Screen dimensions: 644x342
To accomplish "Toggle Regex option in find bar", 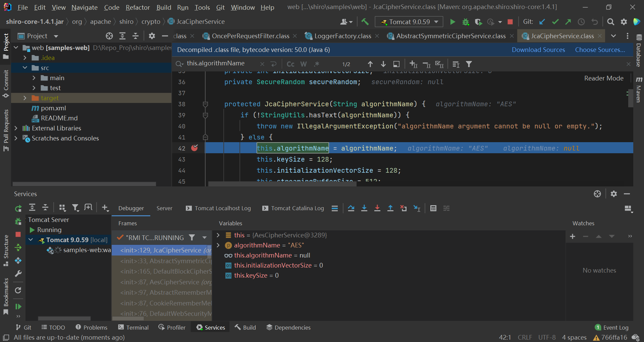I will pyautogui.click(x=317, y=64).
